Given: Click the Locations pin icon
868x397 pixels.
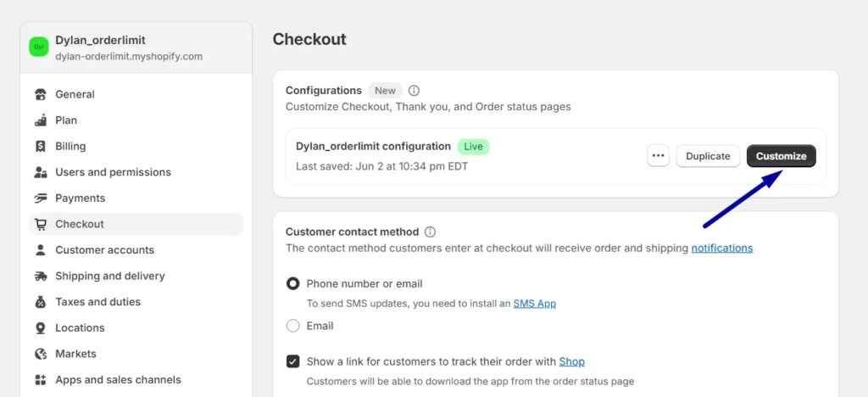Looking at the screenshot, I should coord(41,327).
